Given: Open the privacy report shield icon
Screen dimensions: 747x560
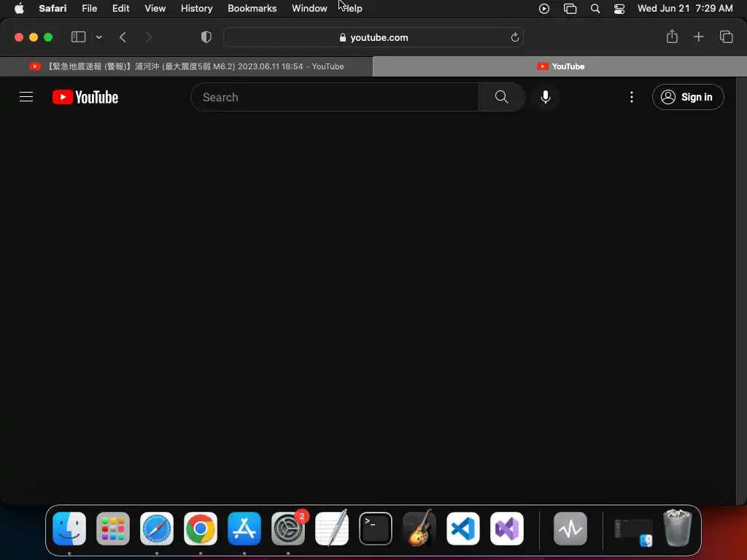Looking at the screenshot, I should tap(206, 37).
